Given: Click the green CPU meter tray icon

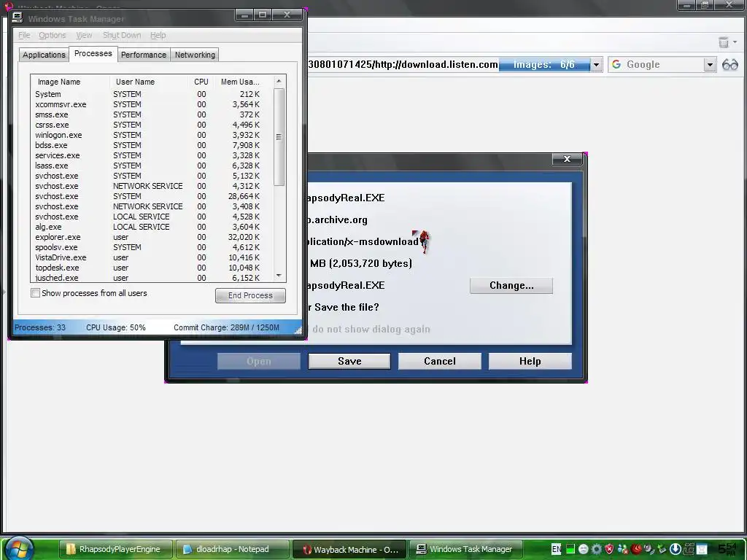Looking at the screenshot, I should 570,549.
